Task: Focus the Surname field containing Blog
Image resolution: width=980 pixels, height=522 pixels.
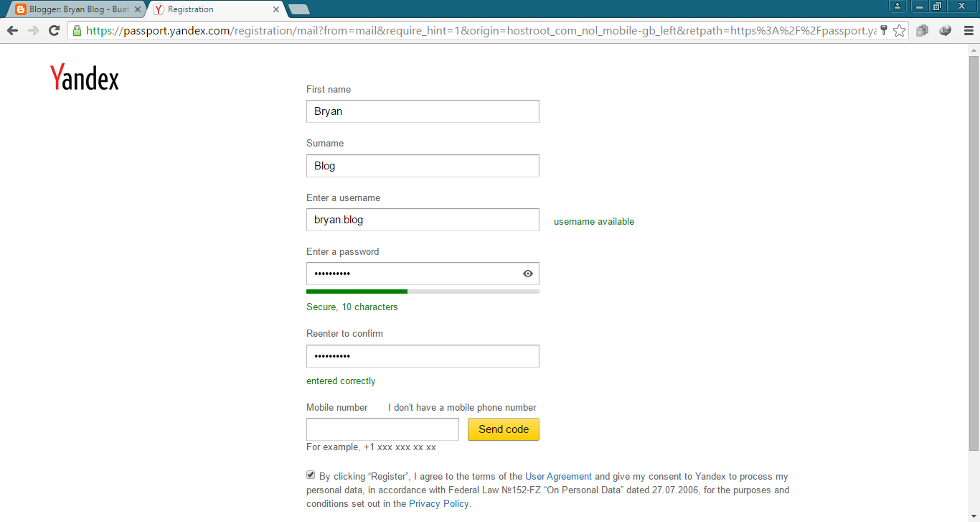Action: click(x=423, y=166)
